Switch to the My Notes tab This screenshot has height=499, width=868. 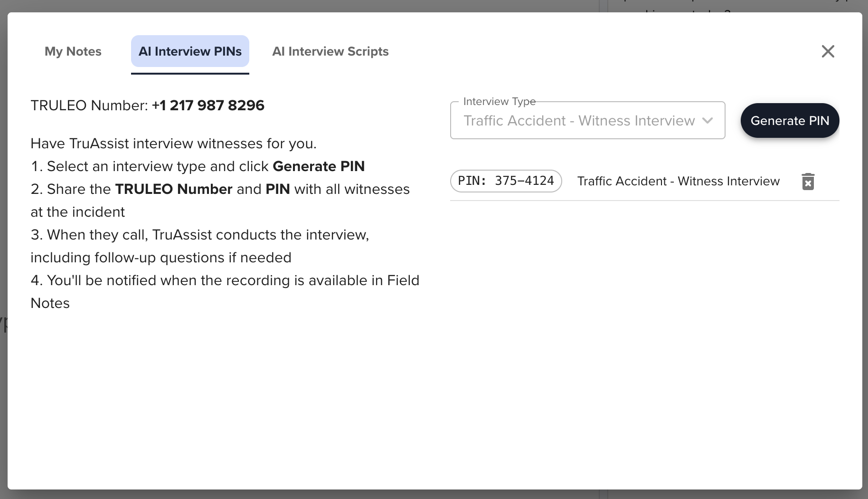[73, 51]
